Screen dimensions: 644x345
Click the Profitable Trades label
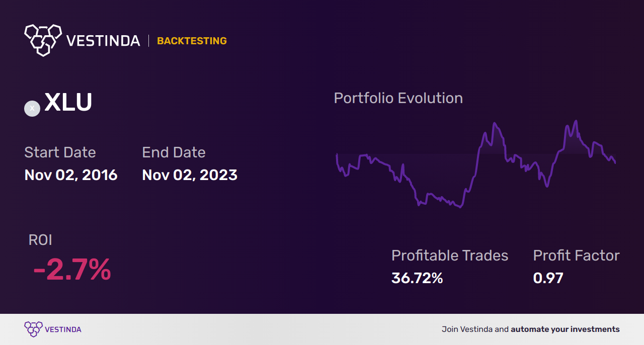coord(450,255)
